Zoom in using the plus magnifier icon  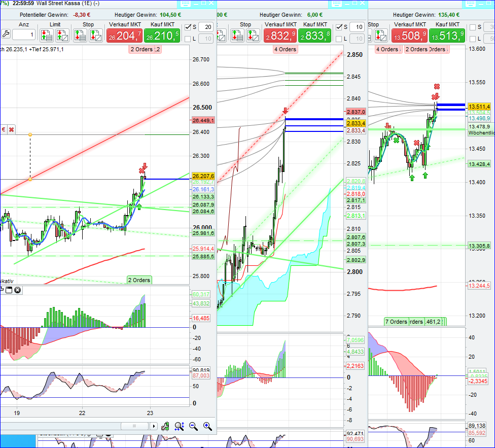click(207, 426)
